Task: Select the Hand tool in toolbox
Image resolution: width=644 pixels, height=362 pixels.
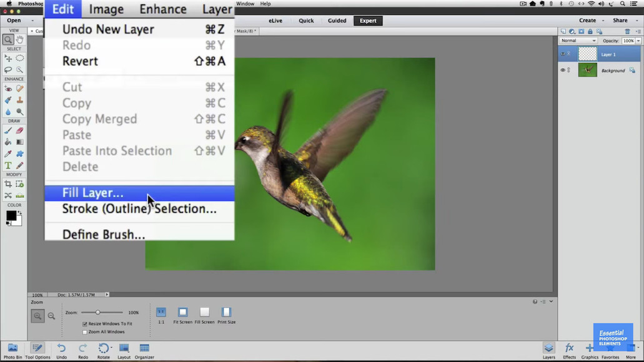Action: click(x=20, y=40)
